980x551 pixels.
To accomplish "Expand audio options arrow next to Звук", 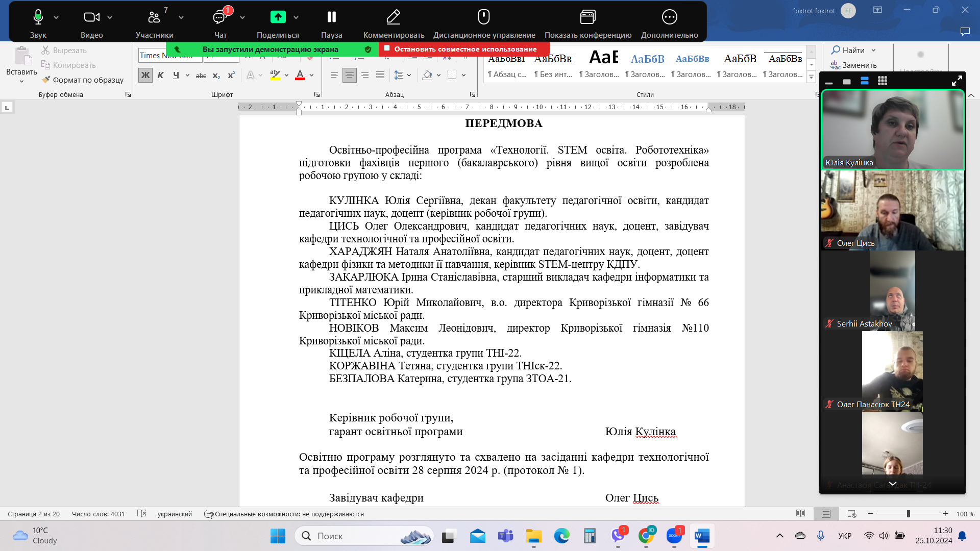I will click(56, 17).
